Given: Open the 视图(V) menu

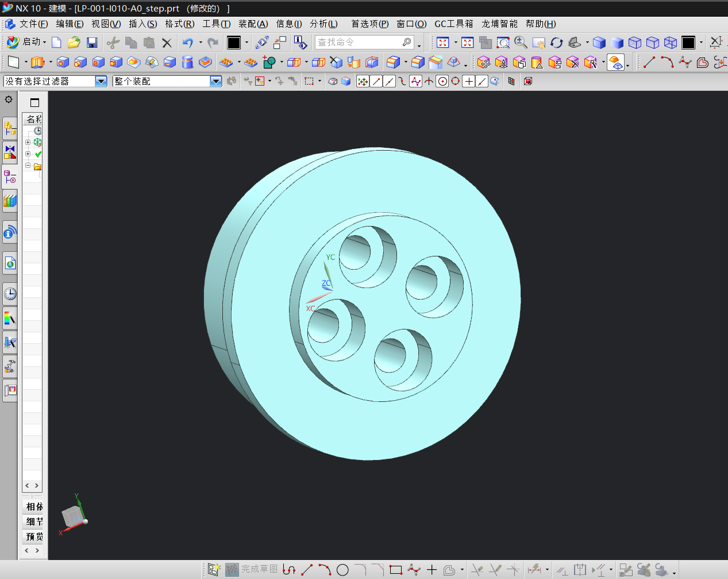Looking at the screenshot, I should [106, 24].
